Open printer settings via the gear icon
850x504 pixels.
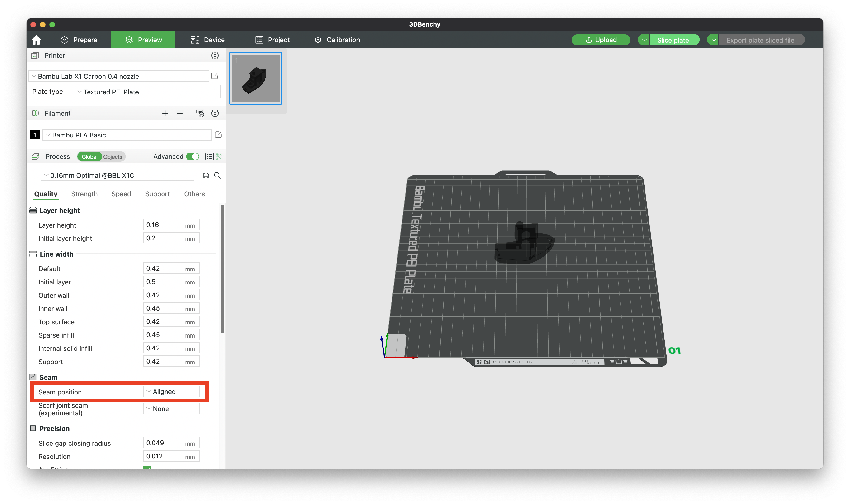click(x=215, y=55)
